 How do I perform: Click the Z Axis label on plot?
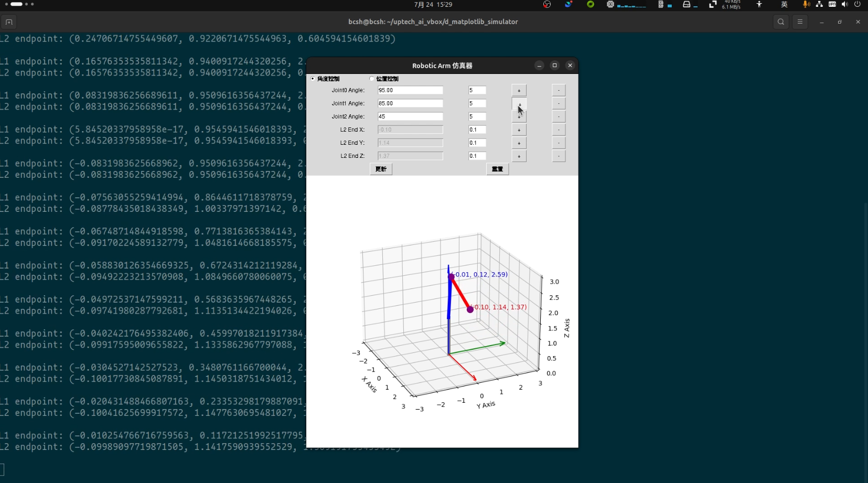click(x=567, y=328)
